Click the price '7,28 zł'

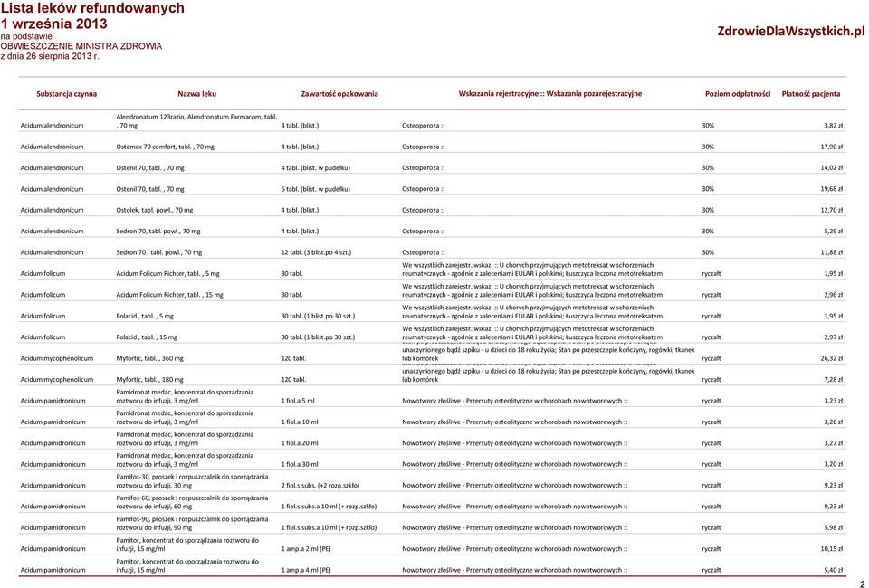(833, 379)
